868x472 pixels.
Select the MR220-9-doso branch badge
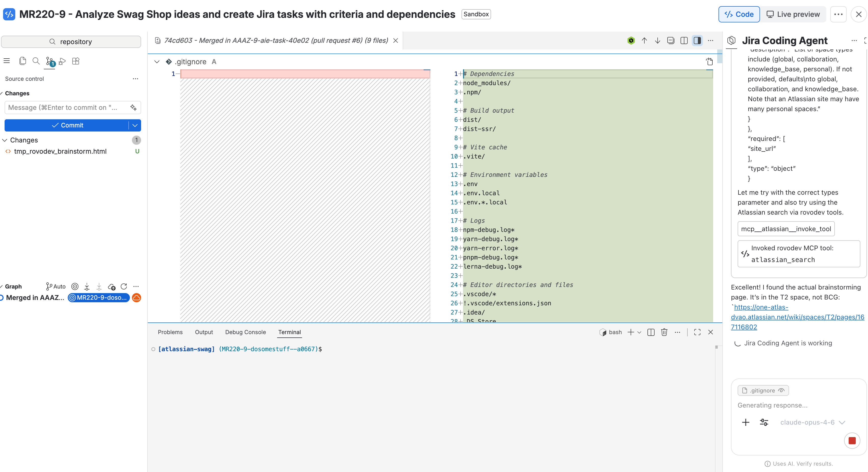tap(99, 298)
